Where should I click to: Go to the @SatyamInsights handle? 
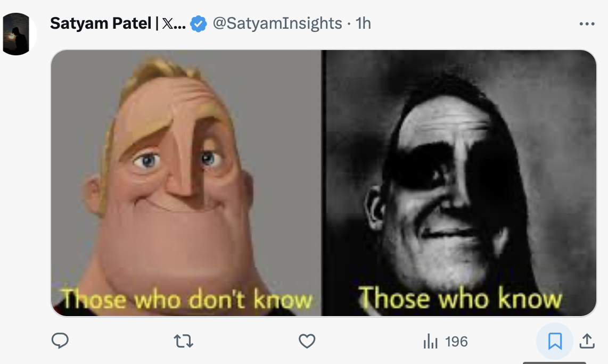click(x=277, y=23)
